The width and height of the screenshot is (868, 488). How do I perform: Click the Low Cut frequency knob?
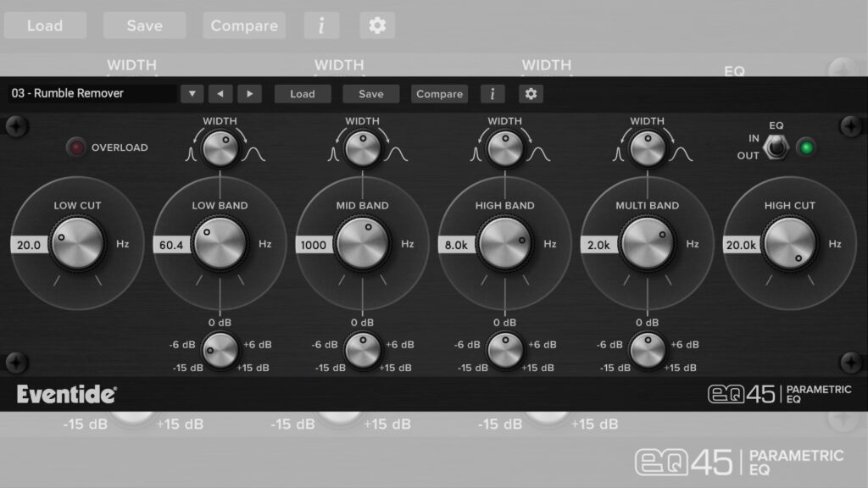coord(76,244)
